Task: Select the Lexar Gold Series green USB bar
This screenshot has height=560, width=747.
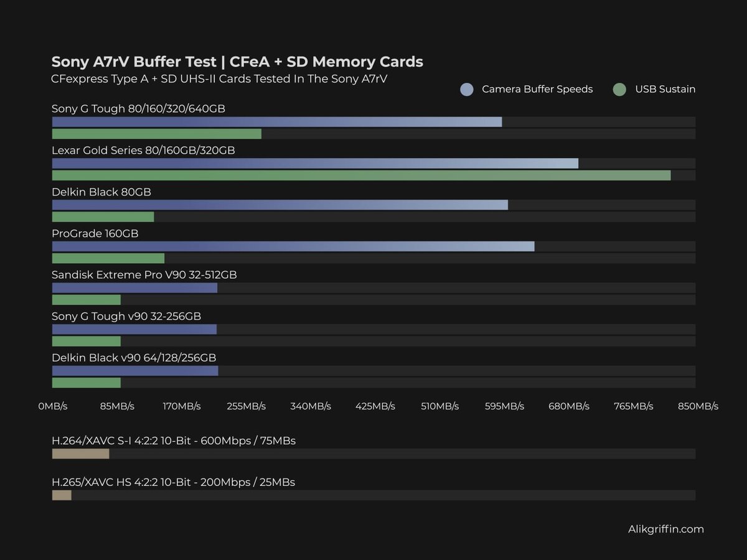Action: click(361, 175)
